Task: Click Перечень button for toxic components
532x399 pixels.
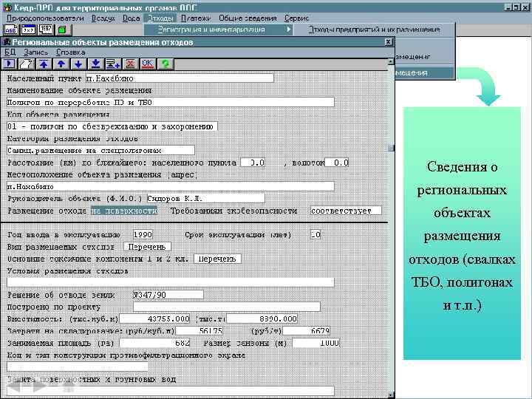Action: [217, 259]
